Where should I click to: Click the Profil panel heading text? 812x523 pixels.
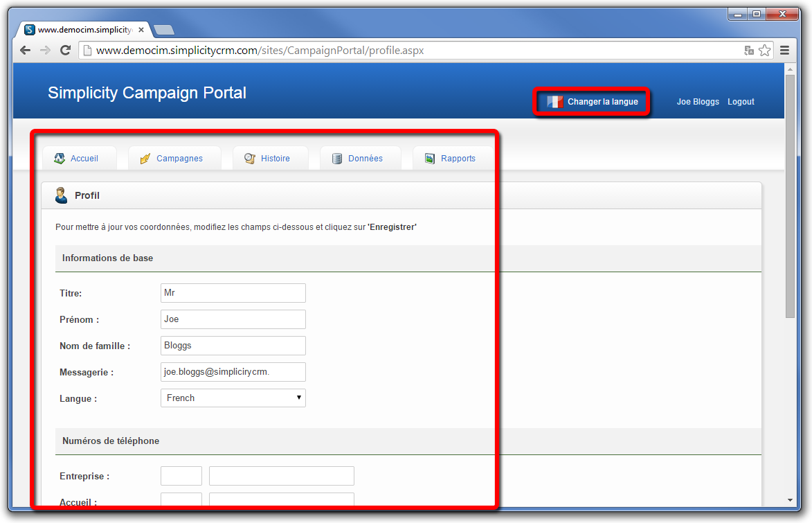click(x=87, y=195)
